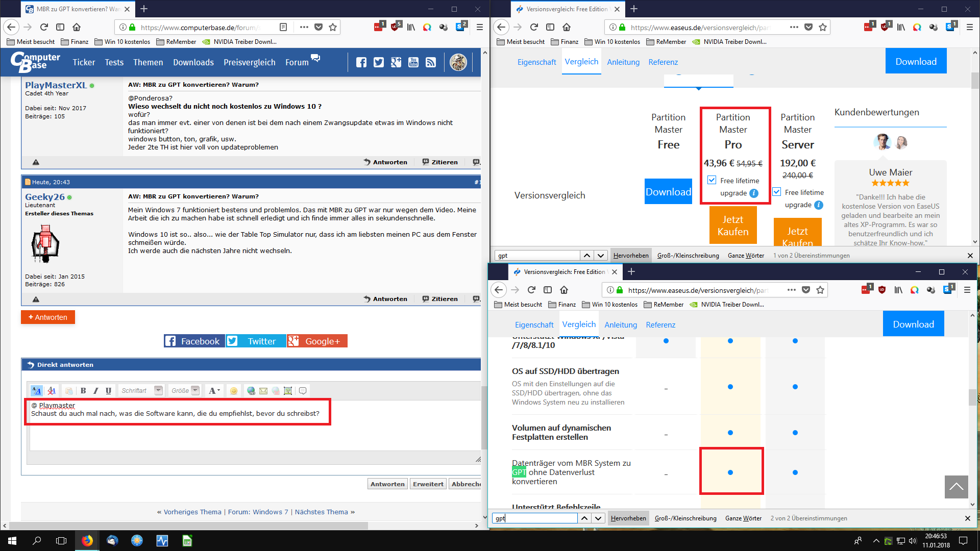Click the insert image icon

288,391
